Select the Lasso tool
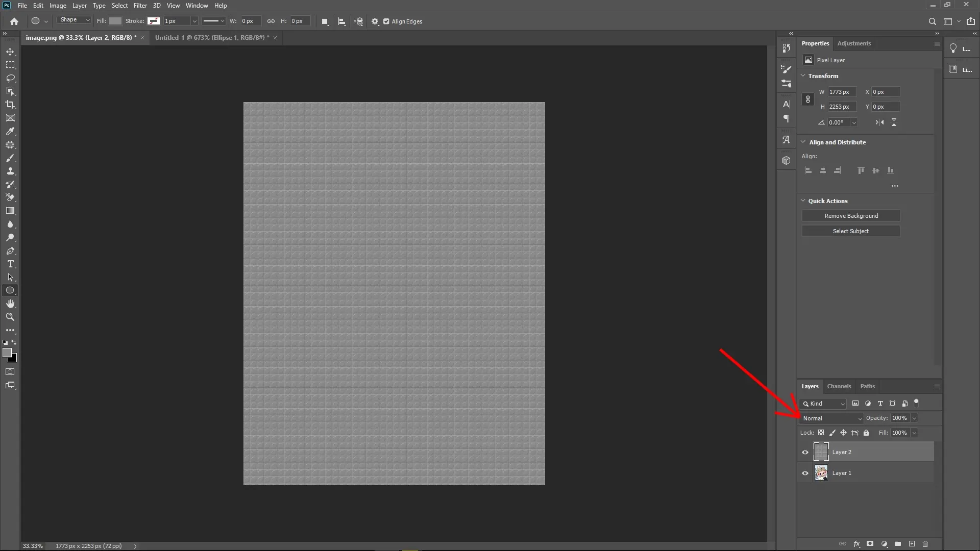Viewport: 980px width, 551px height. [x=10, y=79]
